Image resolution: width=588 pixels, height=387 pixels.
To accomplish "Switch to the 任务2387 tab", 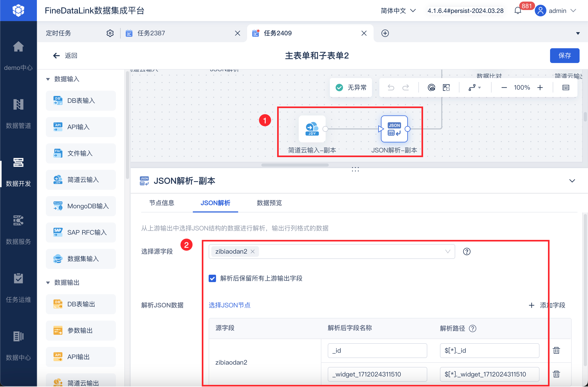I will pyautogui.click(x=151, y=33).
